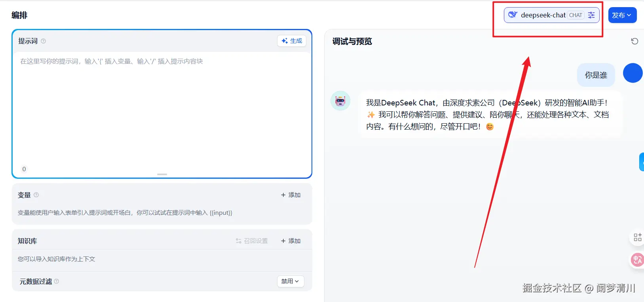The height and width of the screenshot is (302, 644).
Task: Click the 您可以导入知识库作为上下文 hint text
Action: coord(56,259)
